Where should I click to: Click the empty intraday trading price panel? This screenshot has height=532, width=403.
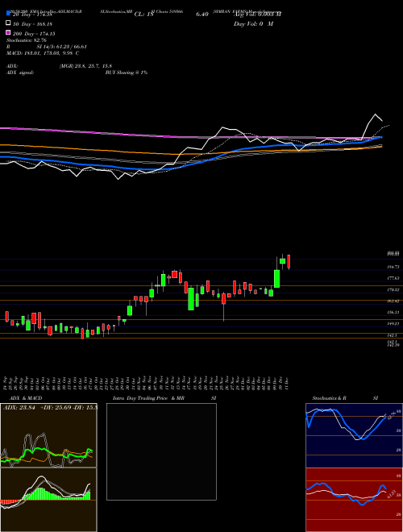(x=161, y=451)
